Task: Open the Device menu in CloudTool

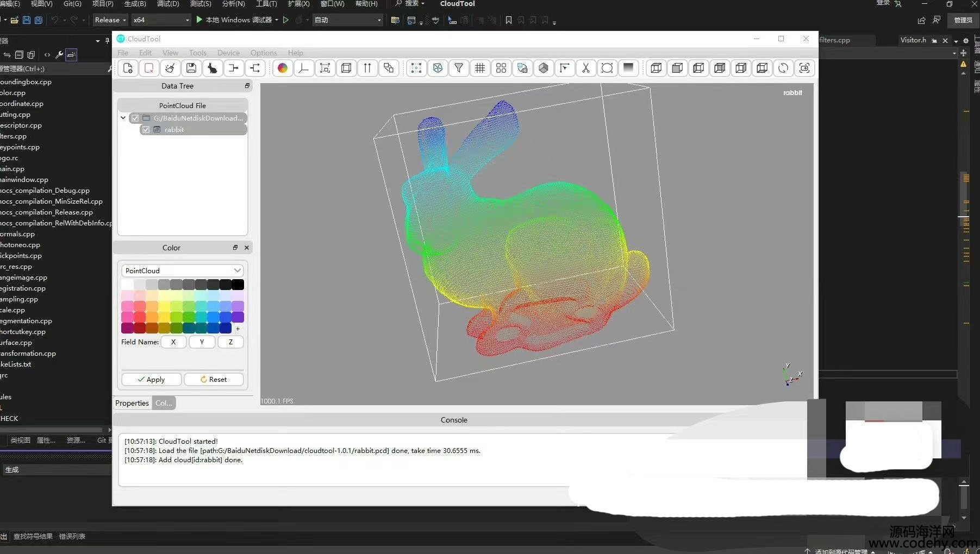Action: point(228,53)
